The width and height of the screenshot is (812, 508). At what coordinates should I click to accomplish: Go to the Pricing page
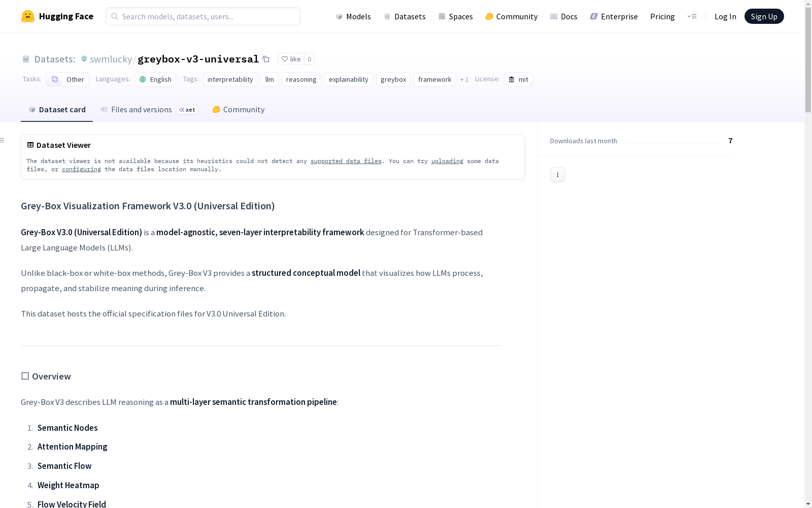tap(662, 16)
